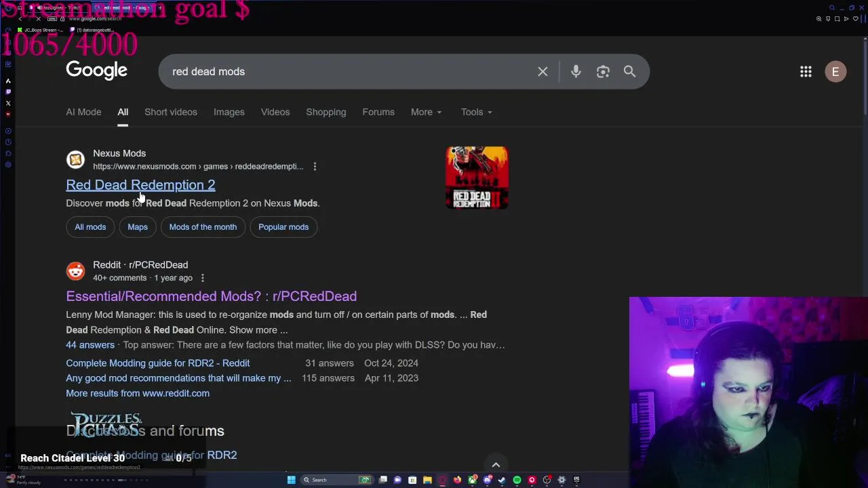This screenshot has width=868, height=488.
Task: Click the All mods chip
Action: pyautogui.click(x=90, y=227)
